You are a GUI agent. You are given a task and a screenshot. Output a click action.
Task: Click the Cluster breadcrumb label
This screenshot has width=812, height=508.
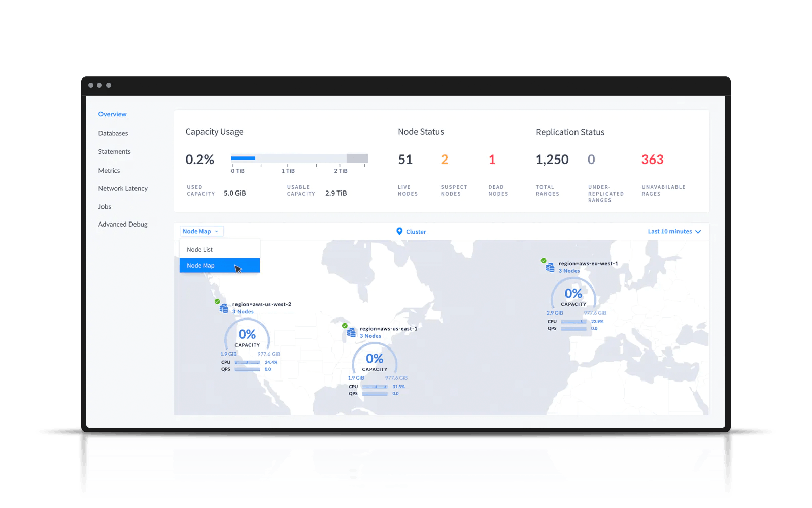pyautogui.click(x=416, y=232)
